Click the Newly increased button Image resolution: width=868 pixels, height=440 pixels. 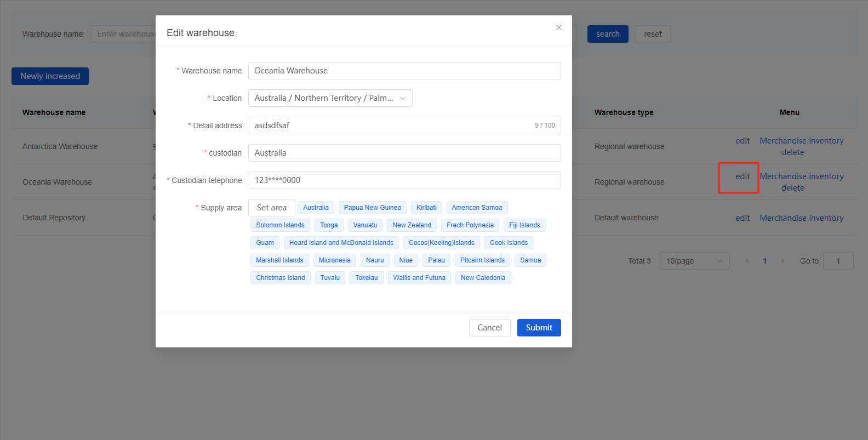click(x=50, y=76)
